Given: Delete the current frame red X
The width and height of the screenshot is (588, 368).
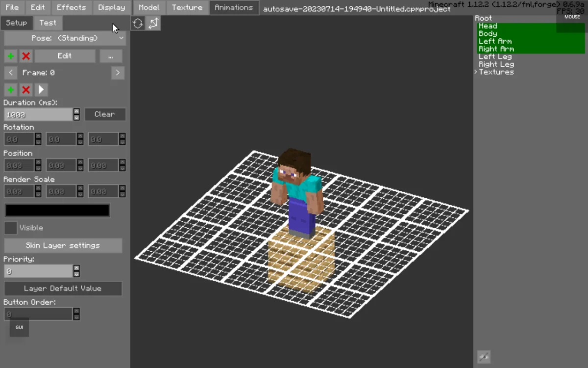Looking at the screenshot, I should [26, 90].
